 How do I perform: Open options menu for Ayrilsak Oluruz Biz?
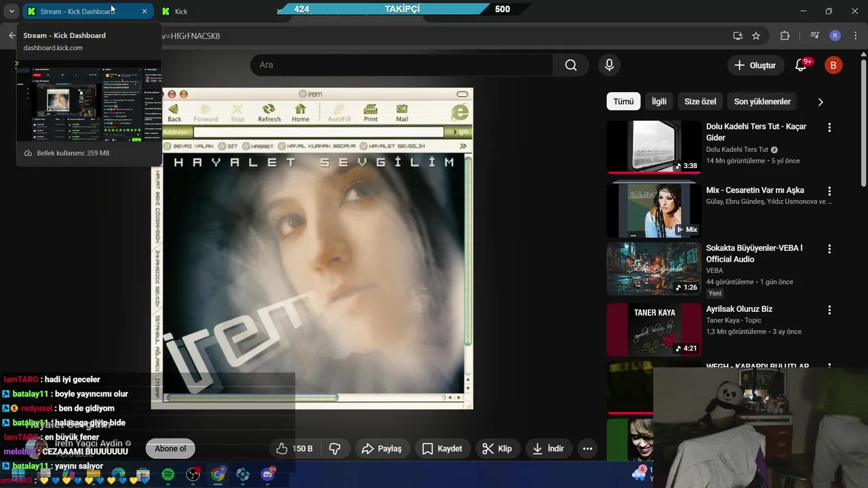click(829, 310)
